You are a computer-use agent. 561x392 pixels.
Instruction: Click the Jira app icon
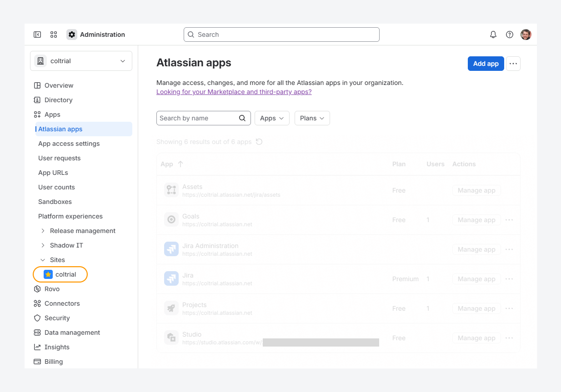tap(171, 279)
